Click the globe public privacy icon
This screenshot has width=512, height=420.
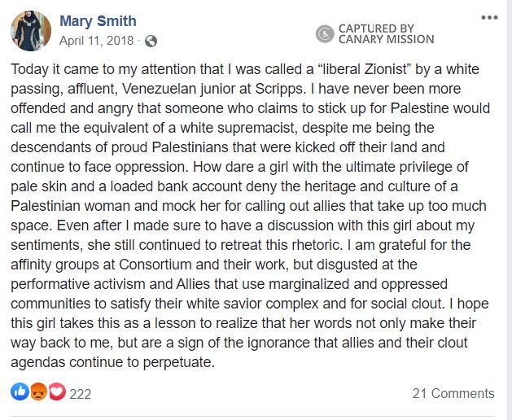click(x=151, y=41)
